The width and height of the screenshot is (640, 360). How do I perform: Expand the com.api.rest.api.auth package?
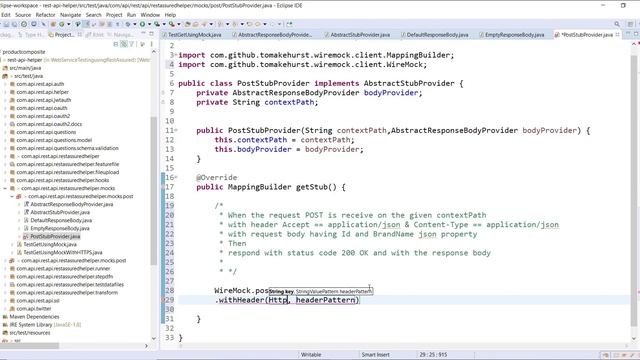pos(5,84)
